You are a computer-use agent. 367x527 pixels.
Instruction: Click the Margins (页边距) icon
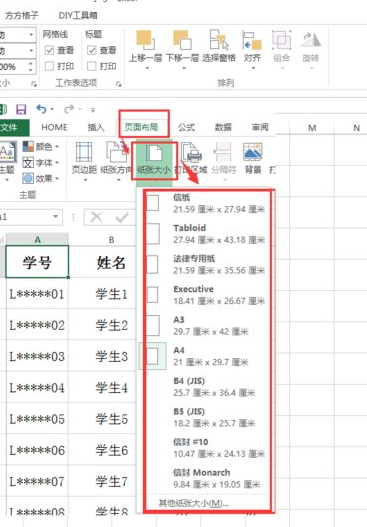pos(84,152)
